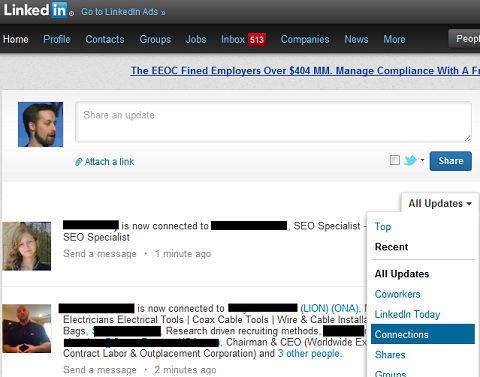This screenshot has width=480, height=377.
Task: Open the More navigation menu
Action: click(x=394, y=39)
